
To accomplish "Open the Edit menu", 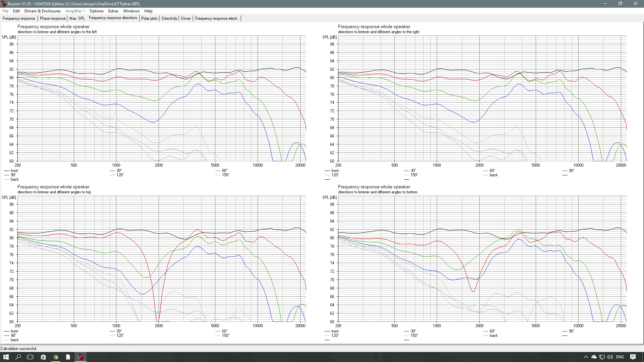I will [x=16, y=11].
